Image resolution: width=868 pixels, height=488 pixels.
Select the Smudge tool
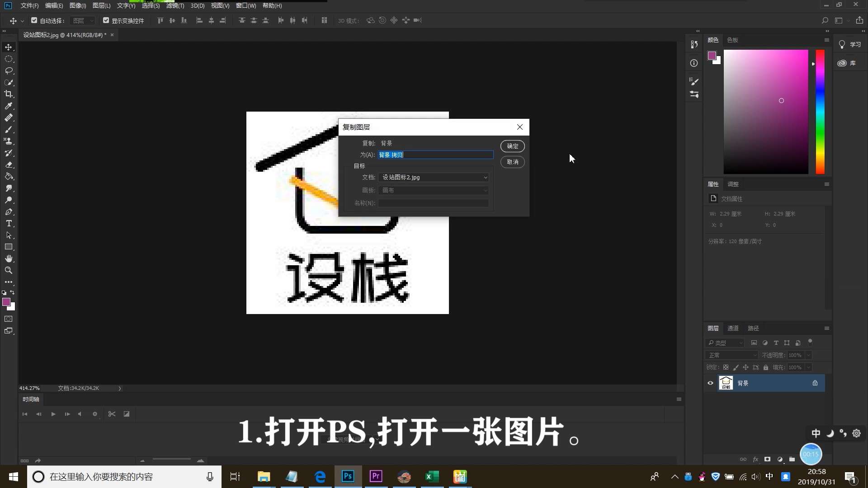pos(9,188)
